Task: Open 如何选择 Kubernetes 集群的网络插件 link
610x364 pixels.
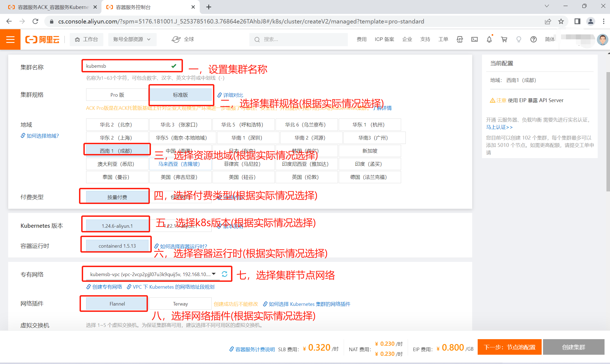Action: tap(307, 304)
